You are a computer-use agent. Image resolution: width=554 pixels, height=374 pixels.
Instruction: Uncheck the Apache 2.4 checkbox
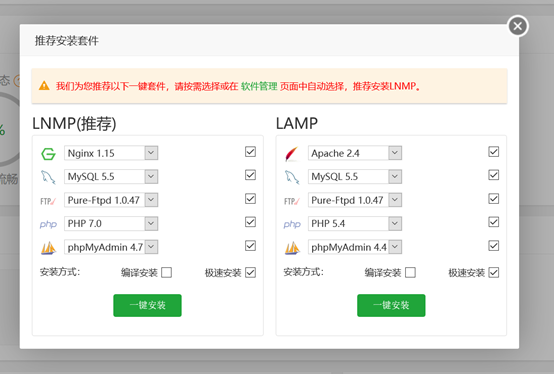coord(494,152)
